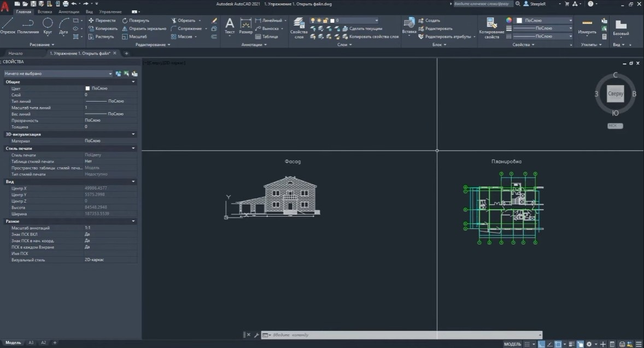Select the Полилиния polyline tool
The height and width of the screenshot is (348, 644).
coord(28,26)
